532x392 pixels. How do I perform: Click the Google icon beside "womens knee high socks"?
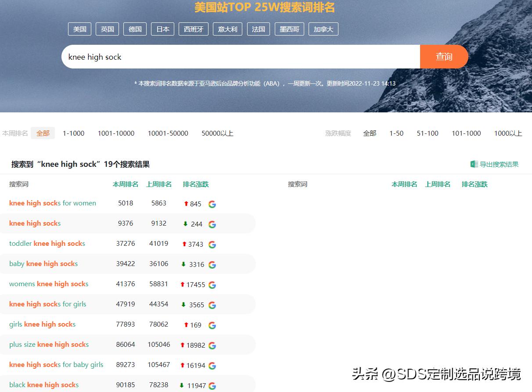pos(212,285)
